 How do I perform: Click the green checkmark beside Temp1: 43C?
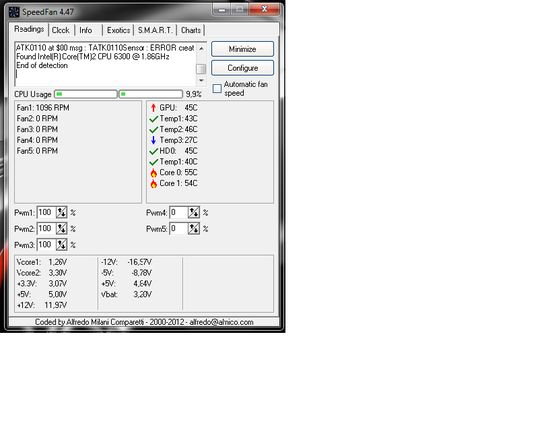153,119
